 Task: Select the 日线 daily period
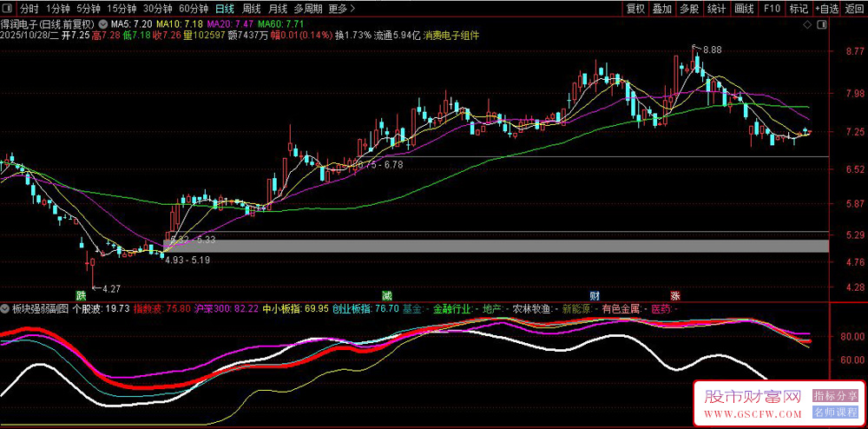224,9
